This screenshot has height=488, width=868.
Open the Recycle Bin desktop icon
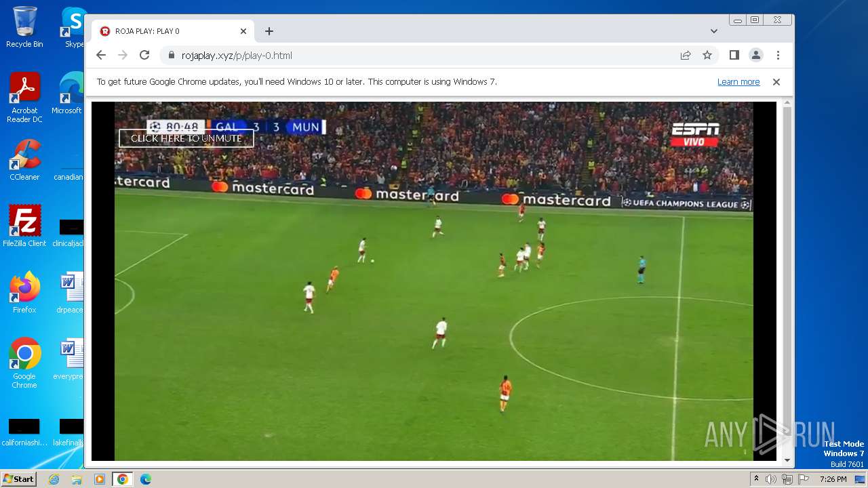pos(24,27)
